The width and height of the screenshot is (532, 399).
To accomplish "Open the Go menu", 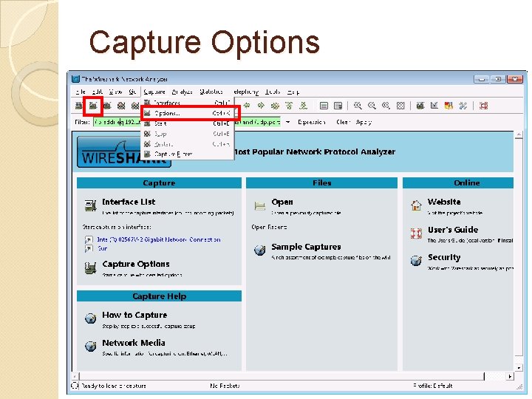I will (132, 92).
